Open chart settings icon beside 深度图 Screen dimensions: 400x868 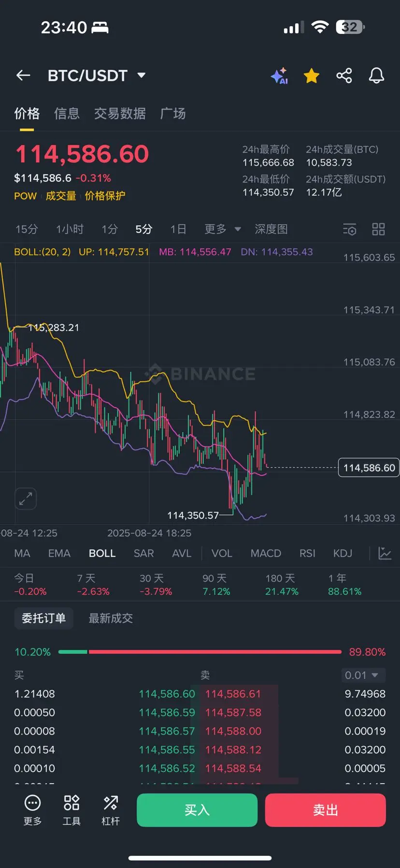[350, 229]
